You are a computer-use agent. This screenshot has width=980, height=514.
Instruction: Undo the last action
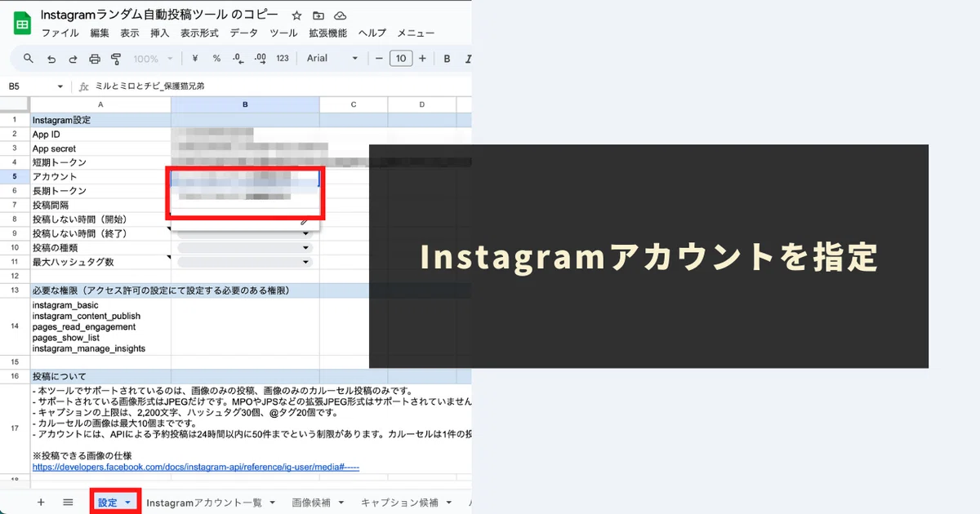tap(51, 59)
